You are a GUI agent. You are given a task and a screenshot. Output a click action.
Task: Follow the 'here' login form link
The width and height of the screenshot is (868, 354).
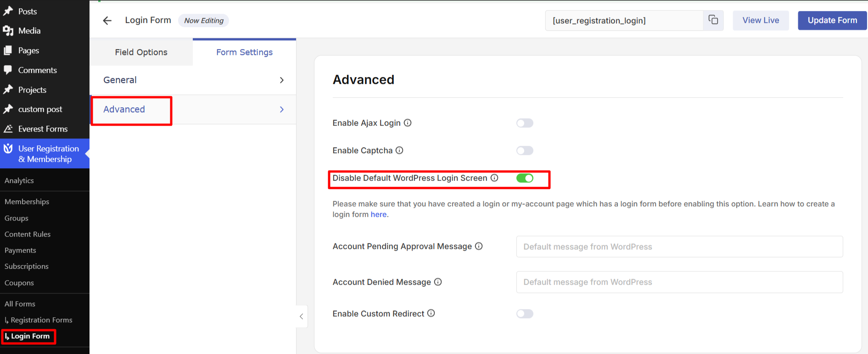[379, 214]
